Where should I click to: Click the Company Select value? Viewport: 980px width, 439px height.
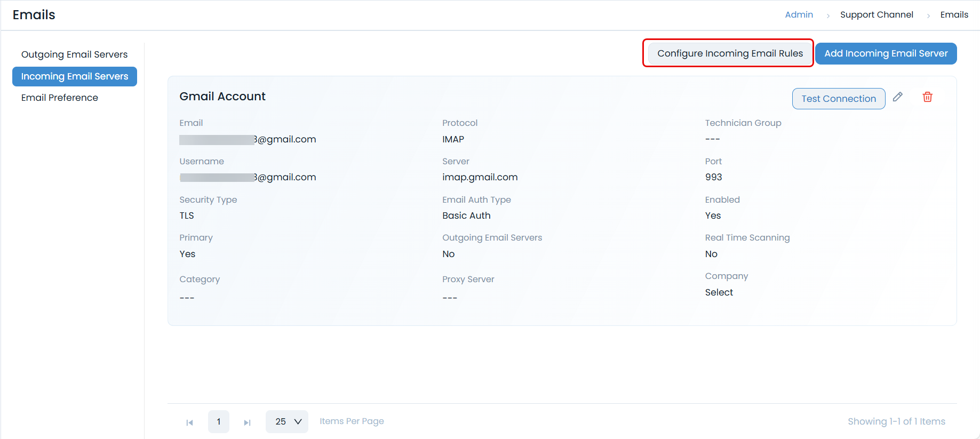pyautogui.click(x=719, y=292)
